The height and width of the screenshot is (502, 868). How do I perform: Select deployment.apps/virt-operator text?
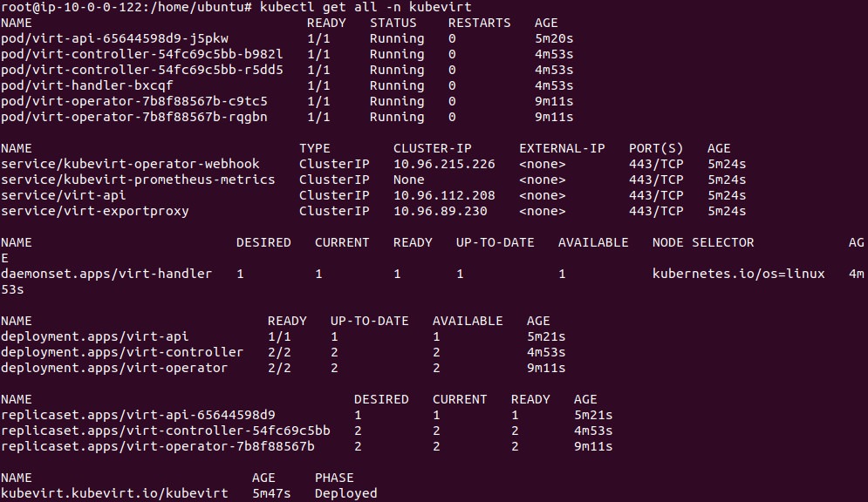coord(114,368)
